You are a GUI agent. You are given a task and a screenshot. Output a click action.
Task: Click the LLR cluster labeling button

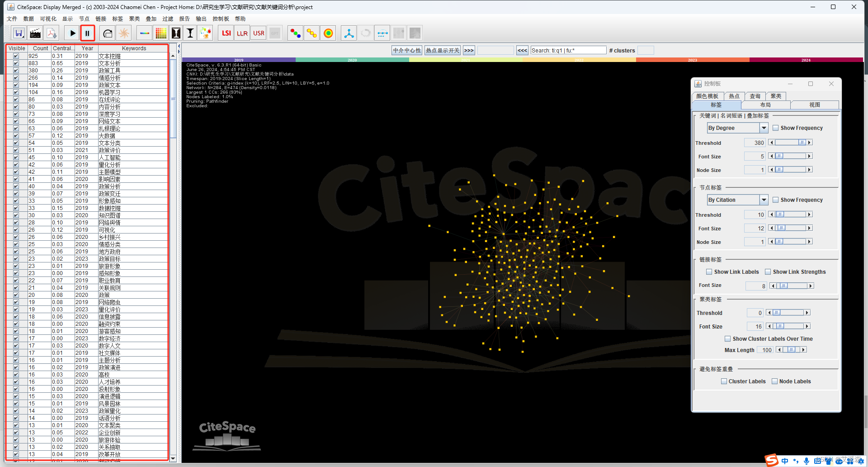click(242, 33)
